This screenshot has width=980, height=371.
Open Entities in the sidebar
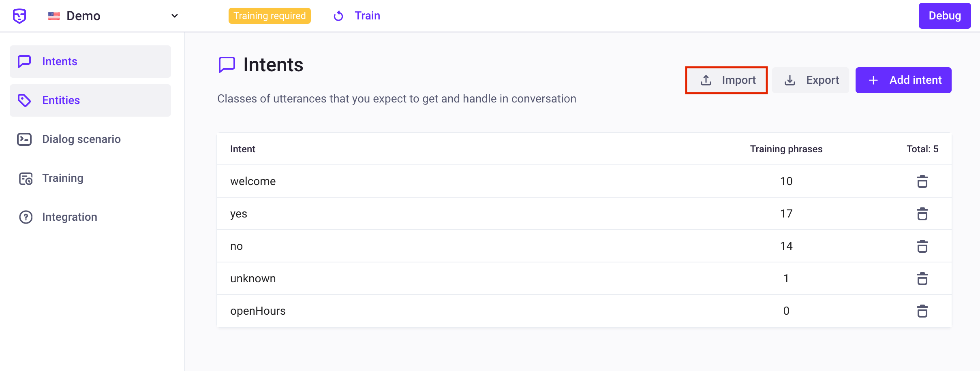90,100
